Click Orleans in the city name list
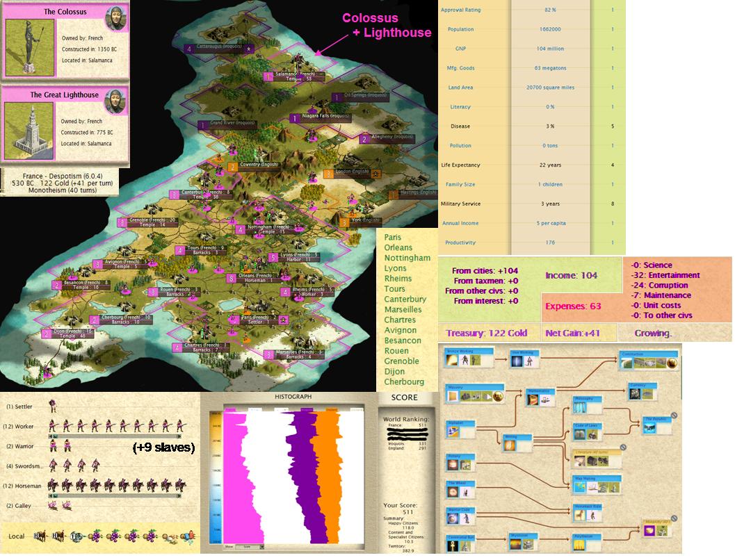 (398, 247)
